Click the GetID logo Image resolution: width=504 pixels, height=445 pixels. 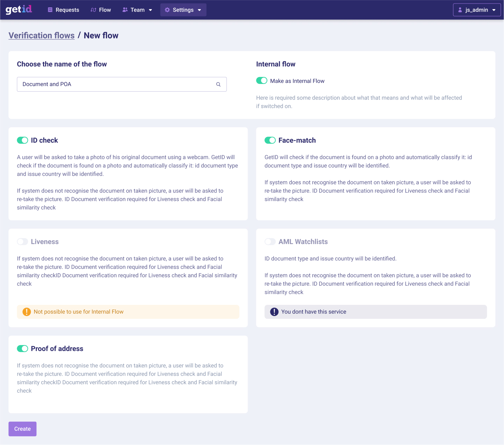click(x=19, y=9)
